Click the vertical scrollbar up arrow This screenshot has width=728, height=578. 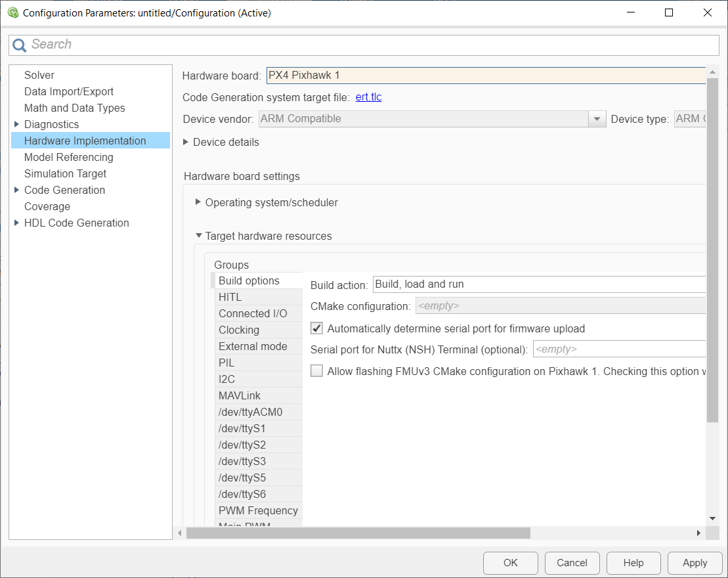(x=712, y=72)
